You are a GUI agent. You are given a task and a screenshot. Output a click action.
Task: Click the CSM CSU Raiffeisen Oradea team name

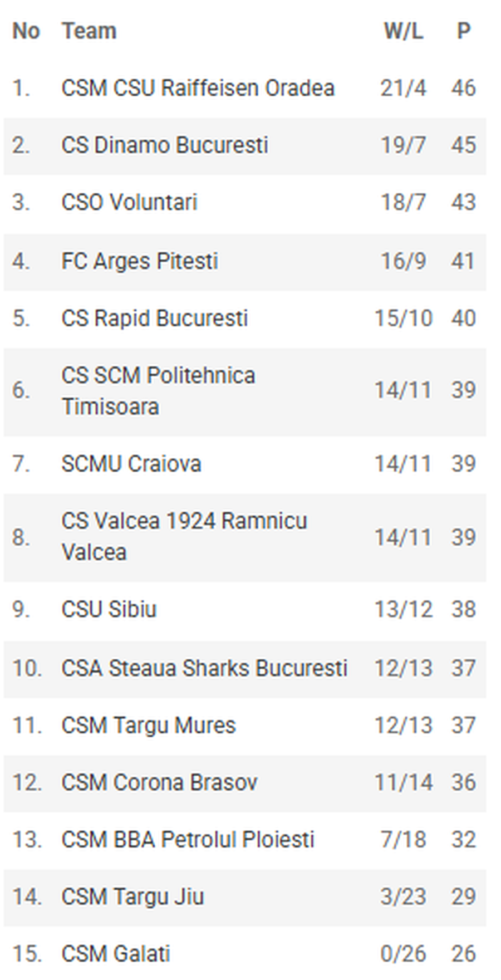coord(198,88)
